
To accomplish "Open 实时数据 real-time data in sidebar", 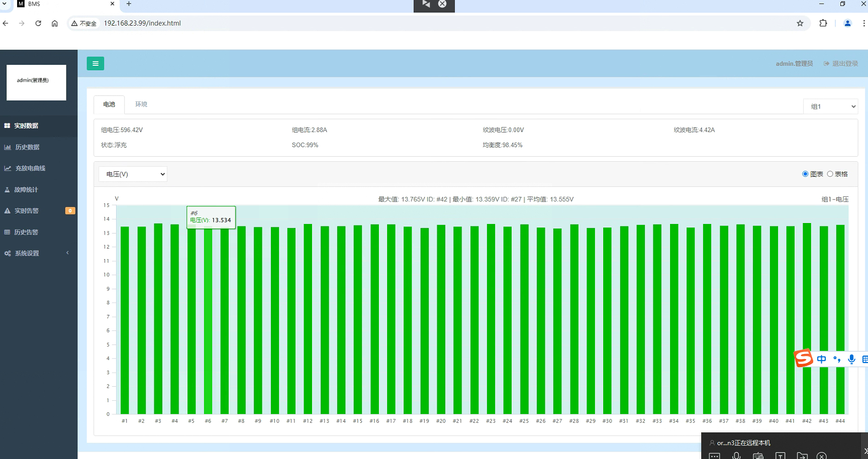I will 26,126.
